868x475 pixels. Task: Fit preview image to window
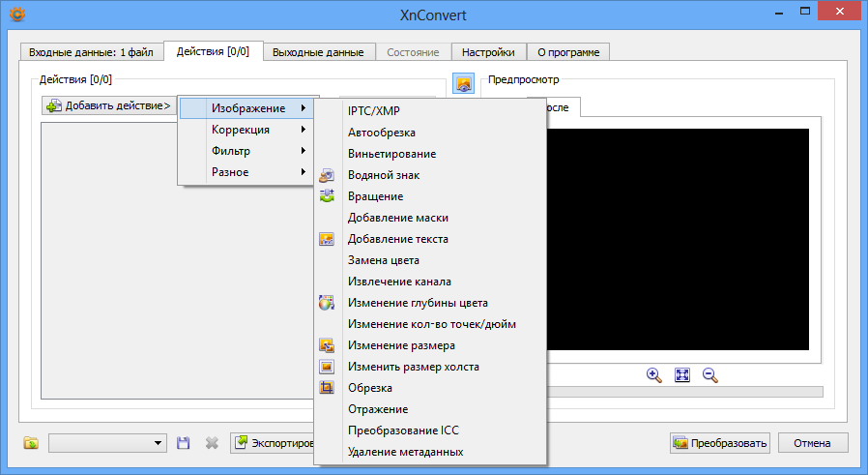[x=682, y=375]
